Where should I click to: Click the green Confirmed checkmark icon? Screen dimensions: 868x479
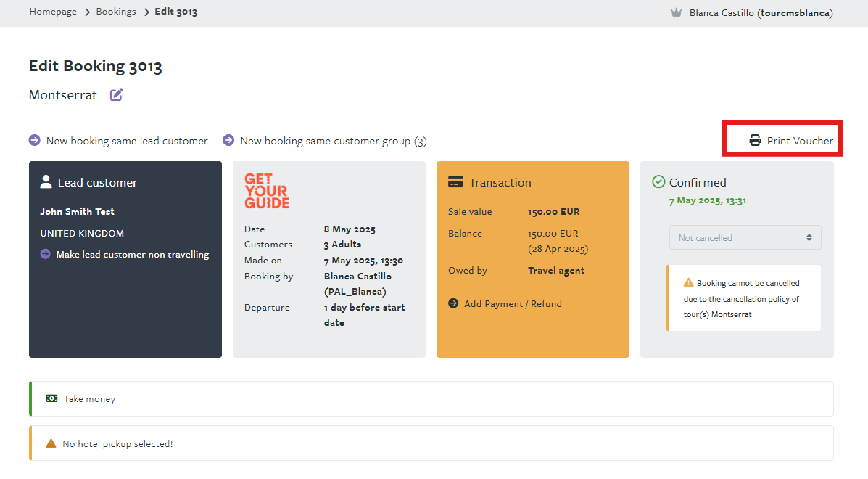coord(658,181)
